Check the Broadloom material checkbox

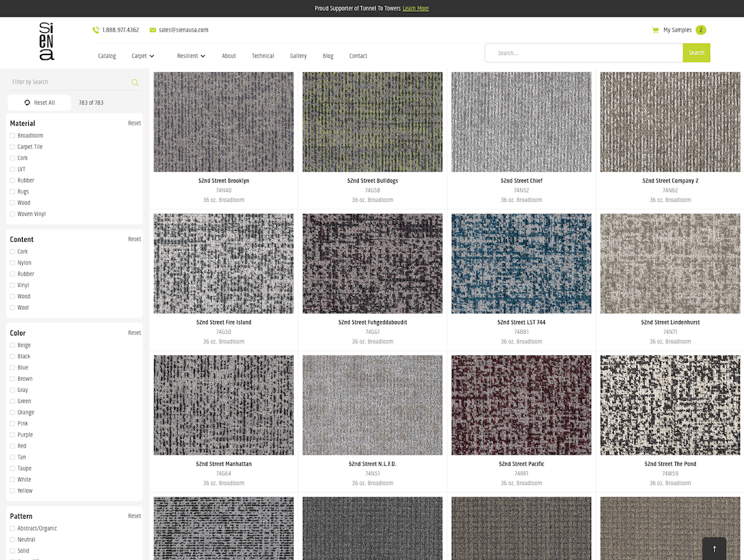[12, 136]
